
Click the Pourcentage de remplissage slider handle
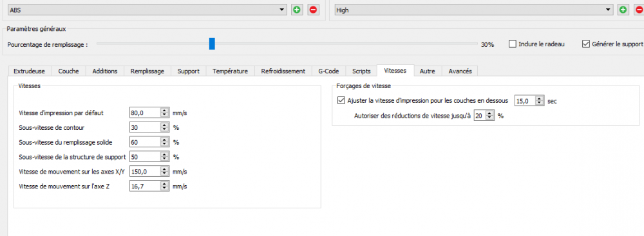click(212, 44)
